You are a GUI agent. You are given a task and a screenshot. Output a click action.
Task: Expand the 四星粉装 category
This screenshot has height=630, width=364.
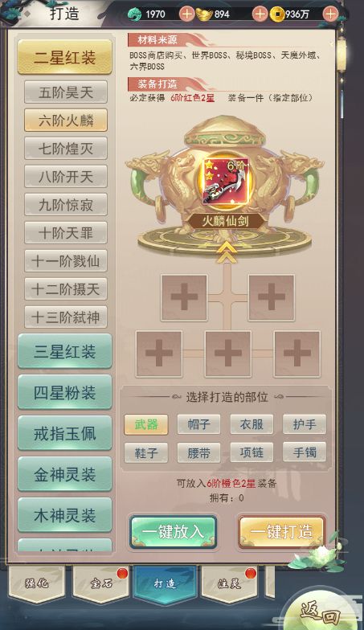(x=64, y=392)
